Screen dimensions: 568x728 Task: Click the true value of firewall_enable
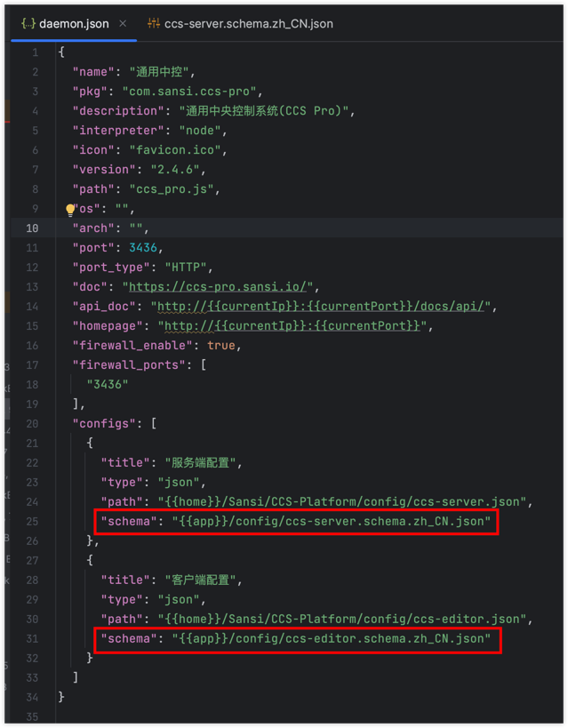(x=221, y=346)
